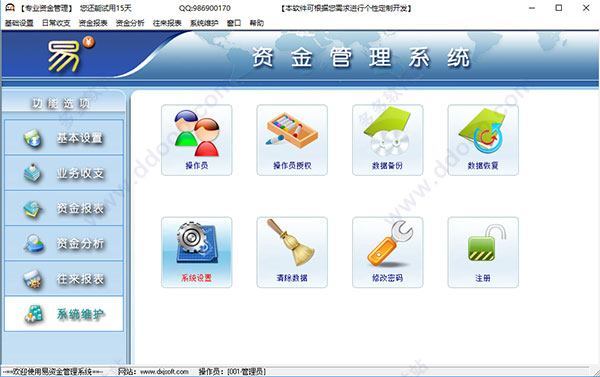Image resolution: width=600 pixels, height=377 pixels.
Task: Select 往来报表 label in sidebar
Action: 80,279
